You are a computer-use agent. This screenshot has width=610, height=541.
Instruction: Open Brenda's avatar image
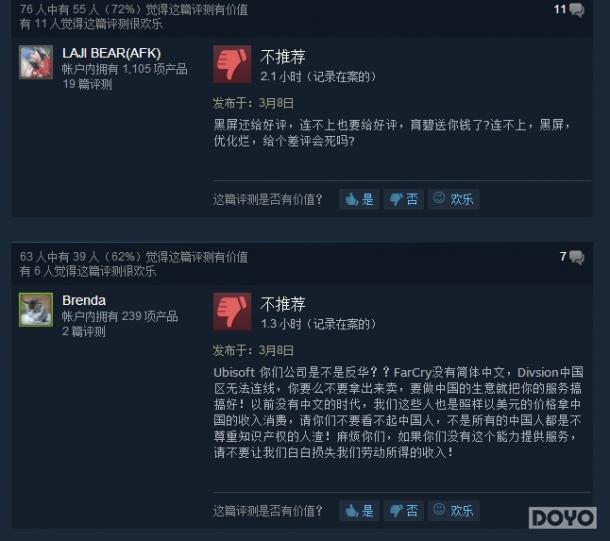[x=36, y=310]
